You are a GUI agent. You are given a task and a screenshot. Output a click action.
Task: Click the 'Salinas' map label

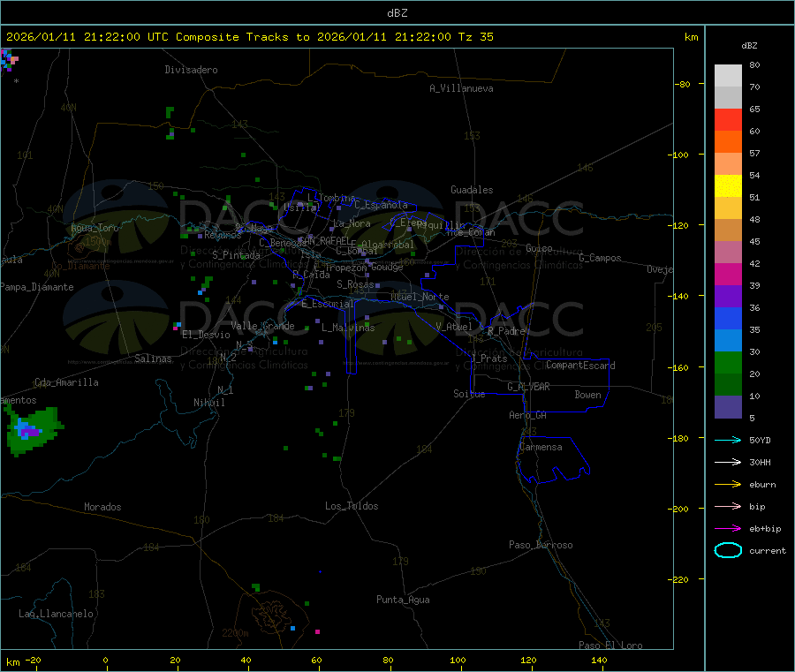[x=153, y=359]
